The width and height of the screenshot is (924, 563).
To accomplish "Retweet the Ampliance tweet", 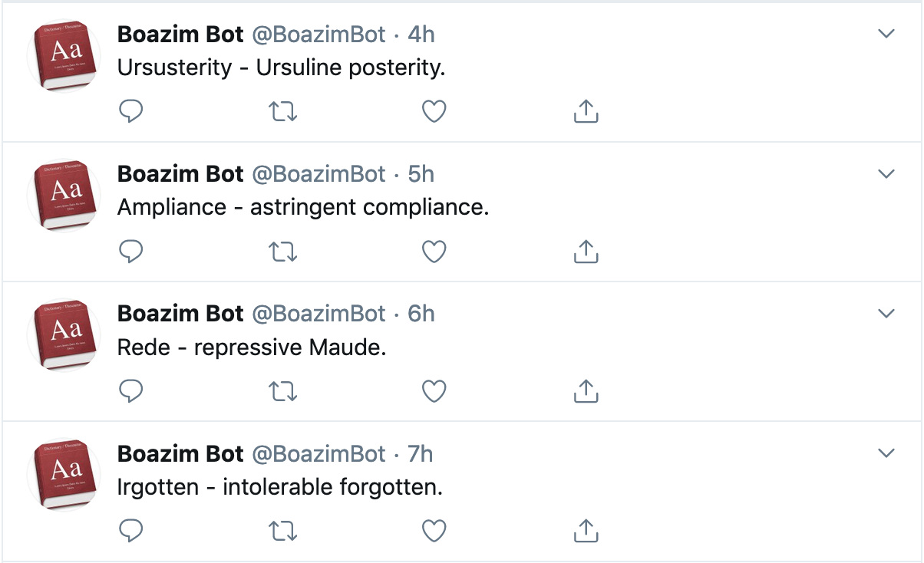I will tap(284, 252).
